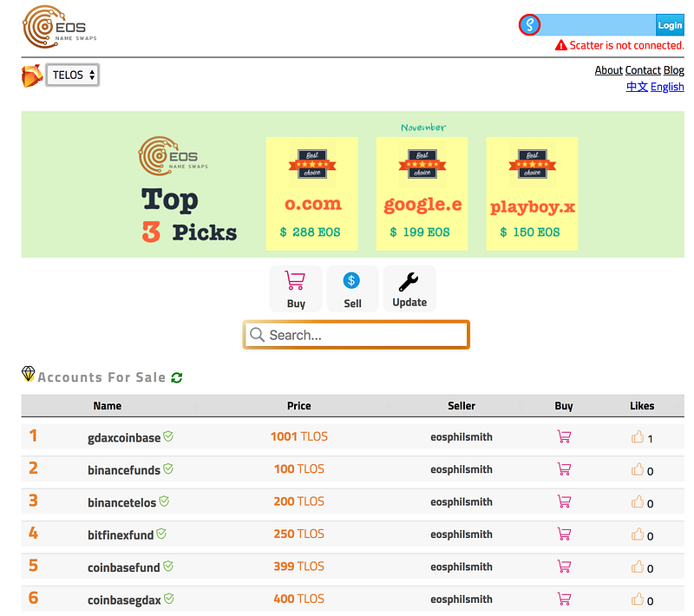This screenshot has height=616, width=694.
Task: Focus the Search input field
Action: [x=356, y=335]
